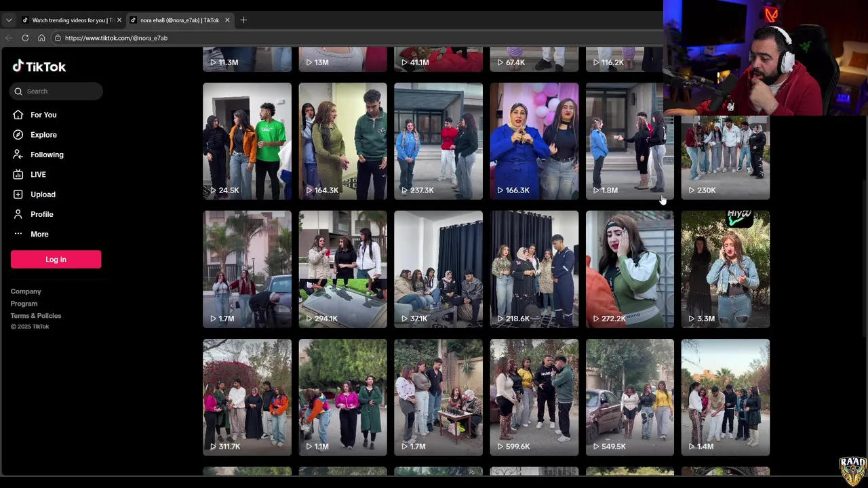This screenshot has width=868, height=488.
Task: Open the video with 13M views
Action: coord(342,60)
